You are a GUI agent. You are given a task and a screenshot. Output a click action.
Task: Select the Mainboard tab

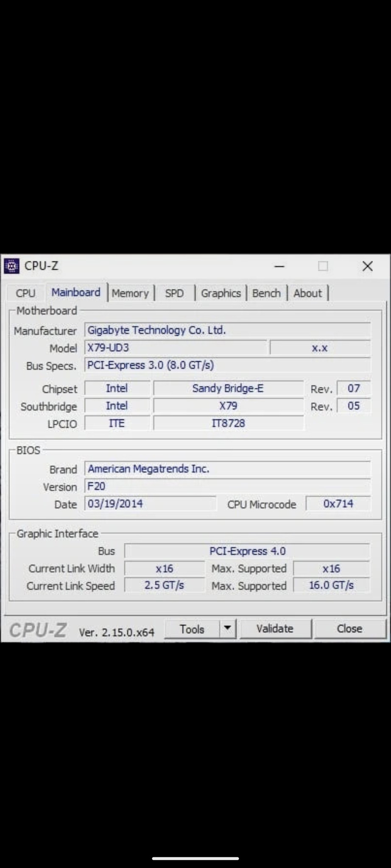pos(76,292)
